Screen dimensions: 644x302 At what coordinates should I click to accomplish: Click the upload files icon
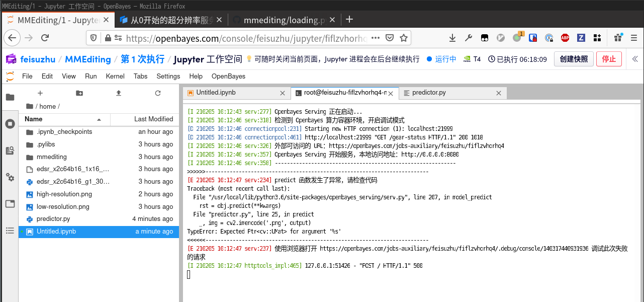coord(119,93)
